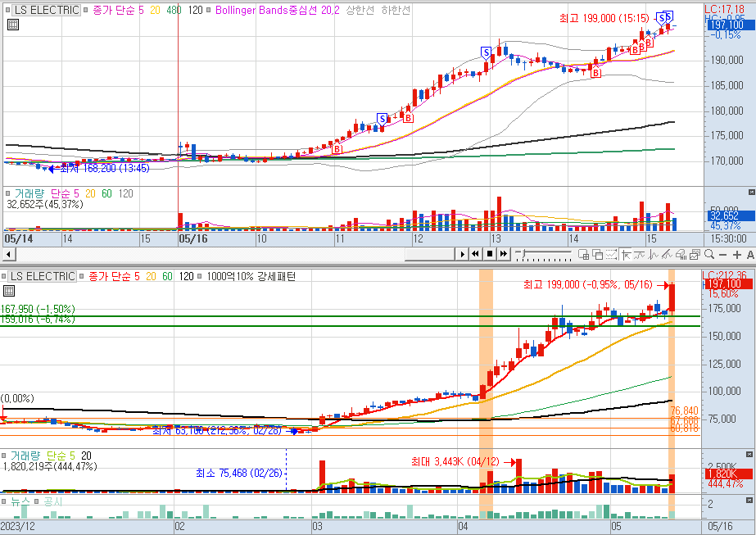The height and width of the screenshot is (535, 756).
Task: Click the B buy marker near 11 o'clock
Action: pyautogui.click(x=337, y=149)
